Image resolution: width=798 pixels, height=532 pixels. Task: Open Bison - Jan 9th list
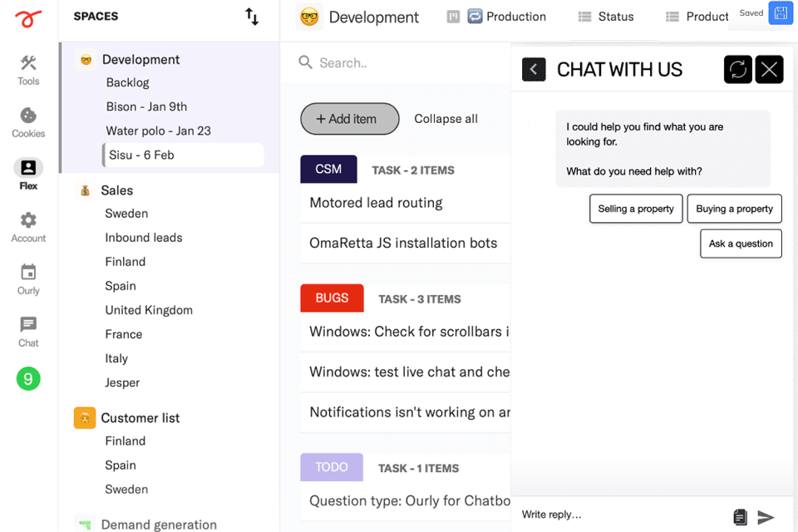146,107
